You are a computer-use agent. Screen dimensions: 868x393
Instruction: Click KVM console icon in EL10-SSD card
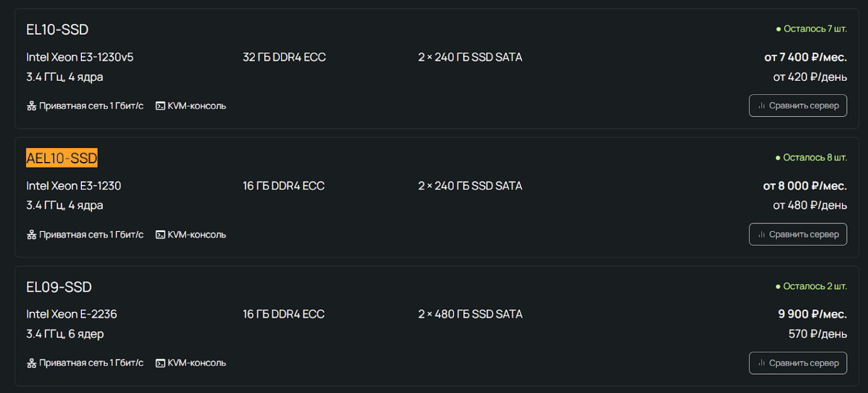click(161, 106)
